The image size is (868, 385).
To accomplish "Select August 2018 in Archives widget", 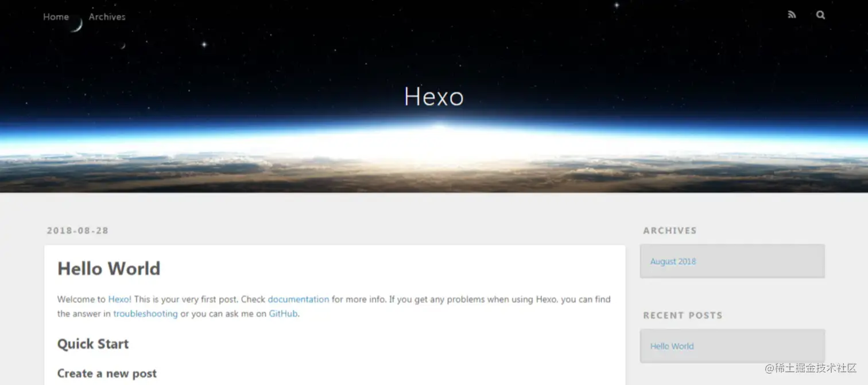I will (673, 261).
